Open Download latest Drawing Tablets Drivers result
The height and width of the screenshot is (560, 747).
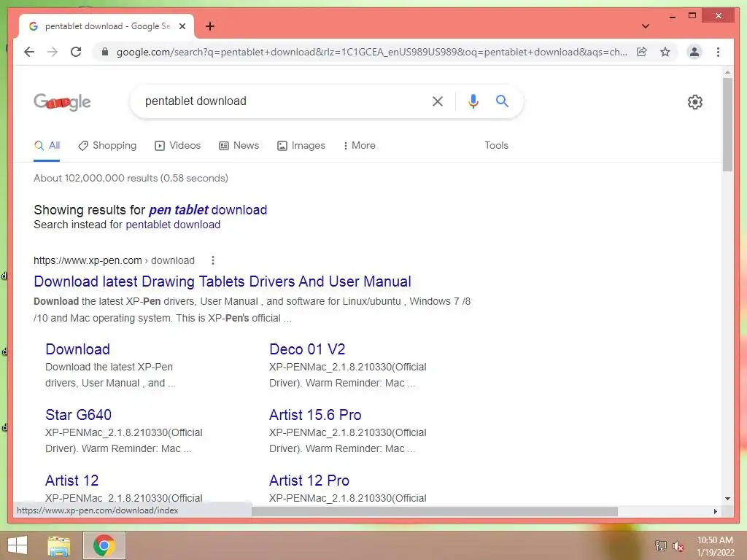[222, 281]
